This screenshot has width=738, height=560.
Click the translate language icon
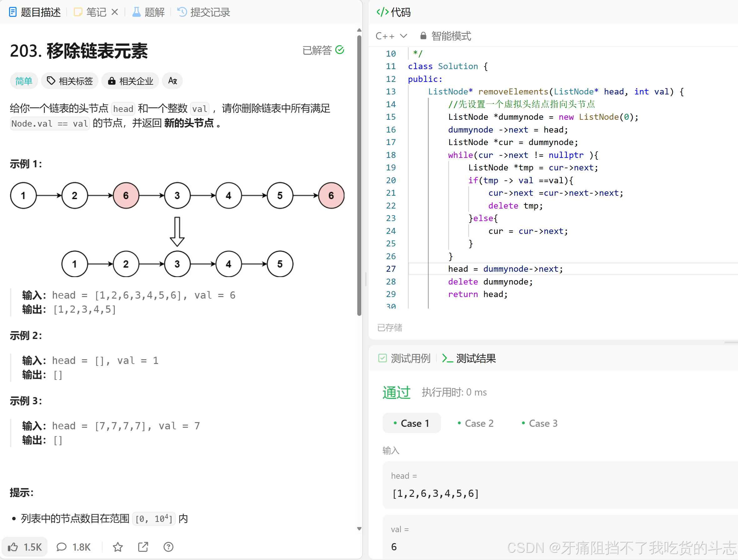pyautogui.click(x=173, y=81)
